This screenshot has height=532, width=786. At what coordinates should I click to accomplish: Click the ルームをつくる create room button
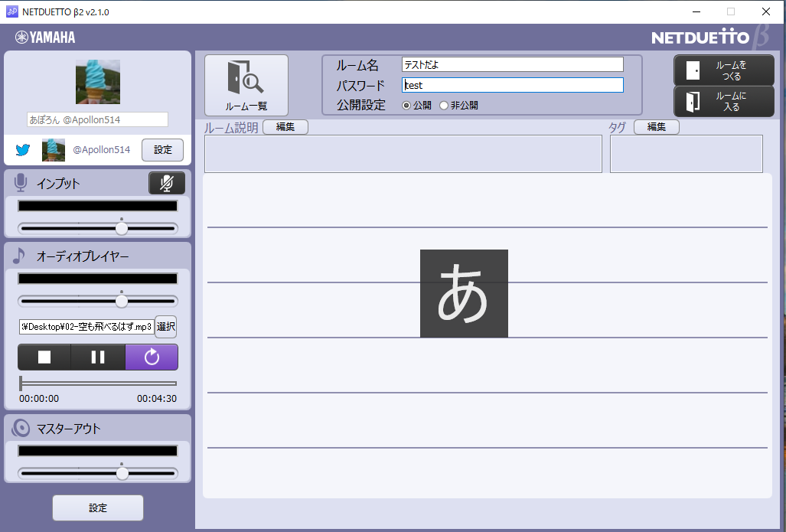click(x=724, y=70)
